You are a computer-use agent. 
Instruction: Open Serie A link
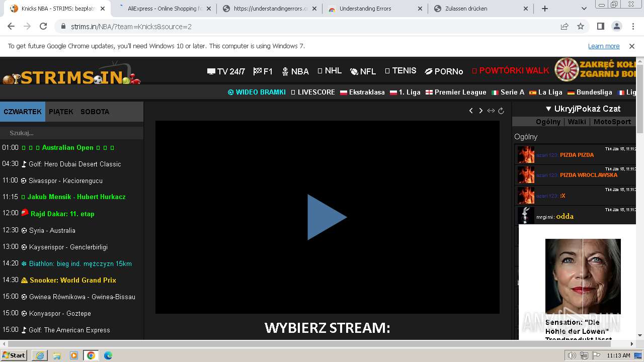click(x=508, y=93)
